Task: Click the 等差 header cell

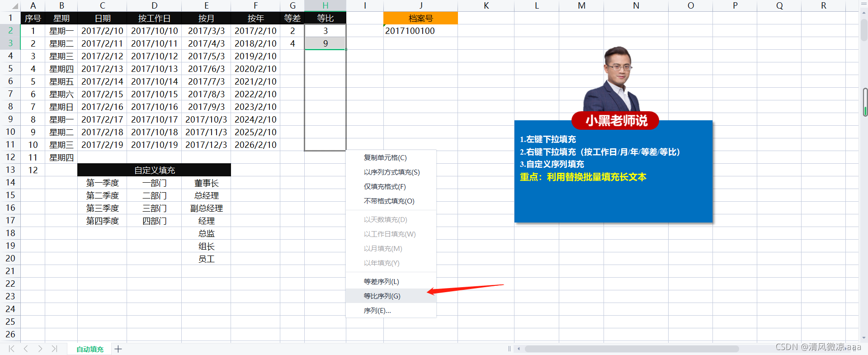Action: pos(292,18)
